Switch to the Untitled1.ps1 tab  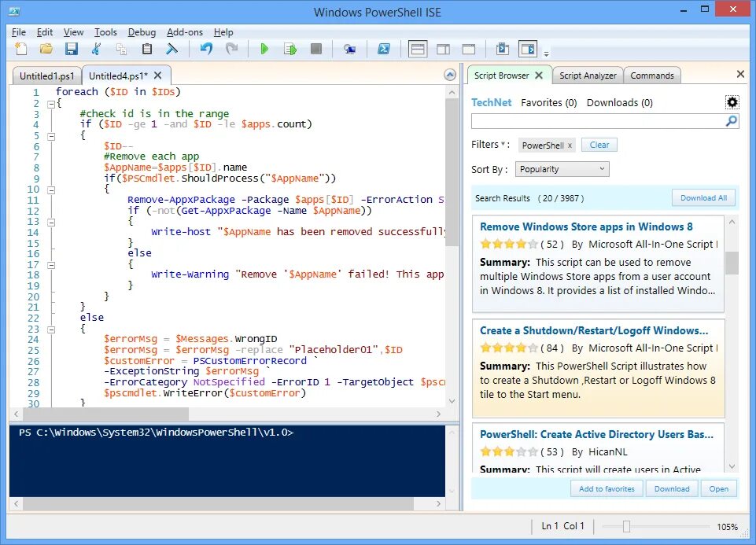coord(46,75)
